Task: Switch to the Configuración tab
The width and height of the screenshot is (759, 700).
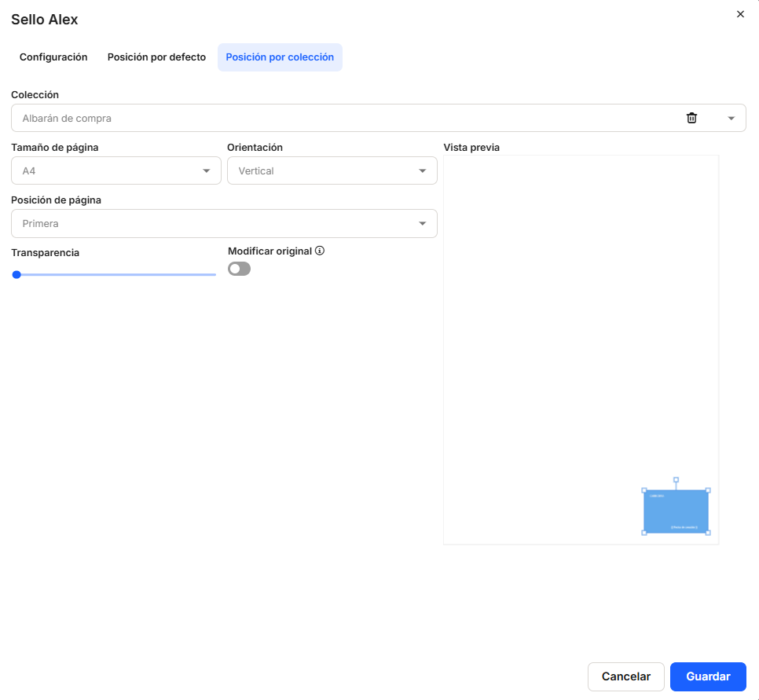Action: [53, 57]
